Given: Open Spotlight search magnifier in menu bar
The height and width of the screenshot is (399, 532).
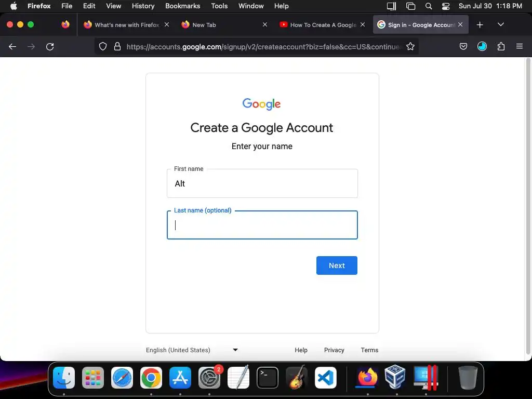Looking at the screenshot, I should tap(429, 6).
